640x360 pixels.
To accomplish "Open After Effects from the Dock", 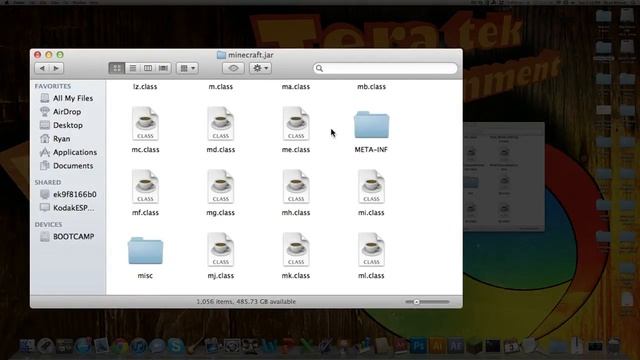I will tap(456, 346).
